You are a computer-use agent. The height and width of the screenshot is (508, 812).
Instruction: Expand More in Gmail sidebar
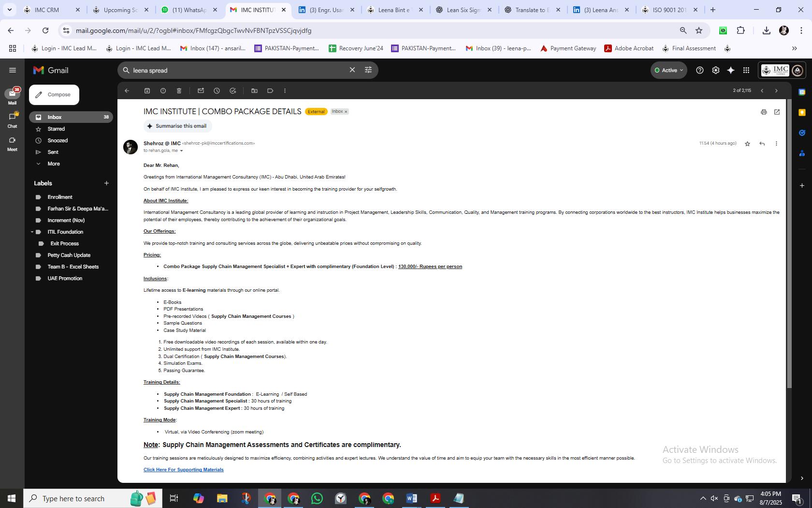pos(53,164)
